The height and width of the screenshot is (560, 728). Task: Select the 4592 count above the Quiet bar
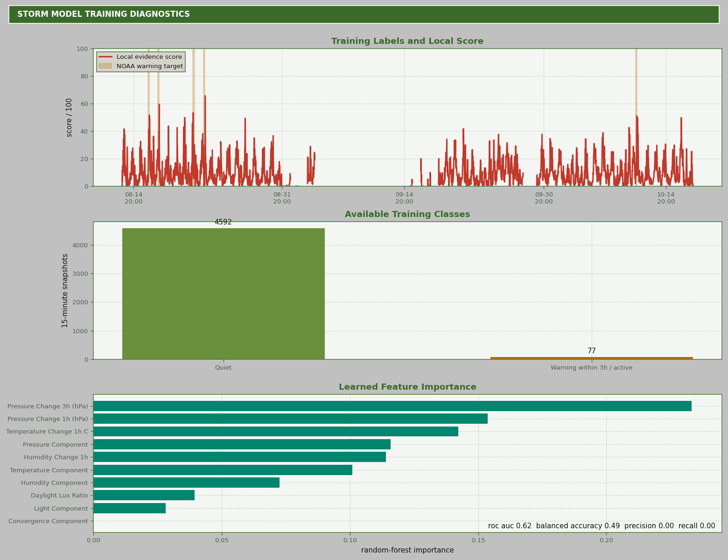(x=223, y=222)
